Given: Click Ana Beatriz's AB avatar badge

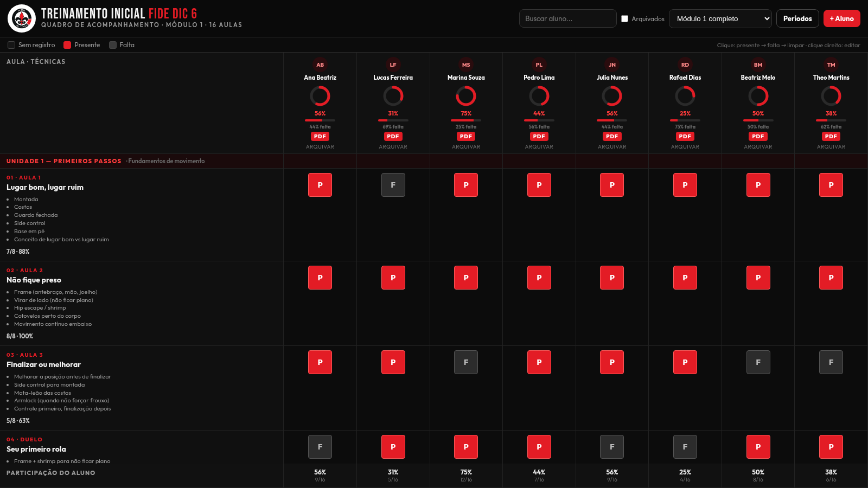Looking at the screenshot, I should (x=320, y=65).
